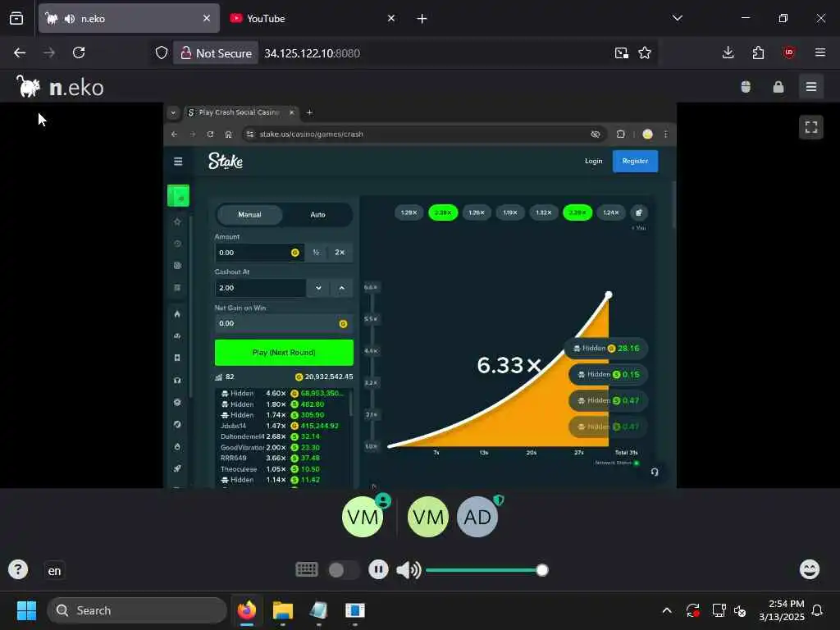Screen dimensions: 840x630
Task: Open neko help question mark
Action: 18,569
